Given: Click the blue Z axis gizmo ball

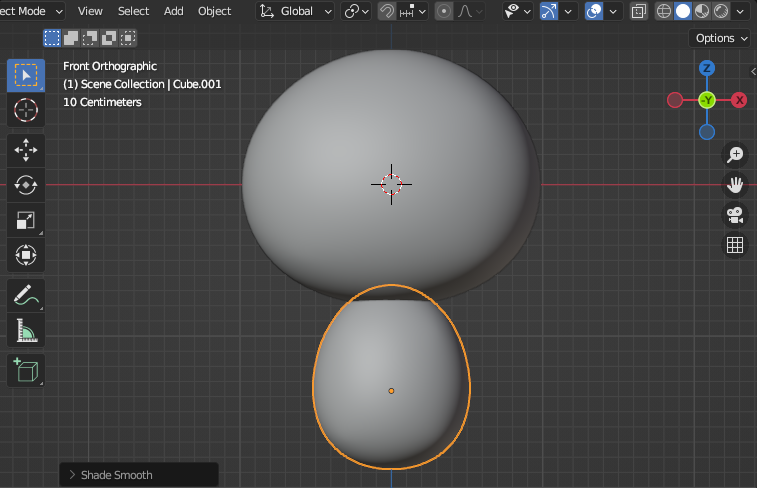Looking at the screenshot, I should click(x=707, y=68).
